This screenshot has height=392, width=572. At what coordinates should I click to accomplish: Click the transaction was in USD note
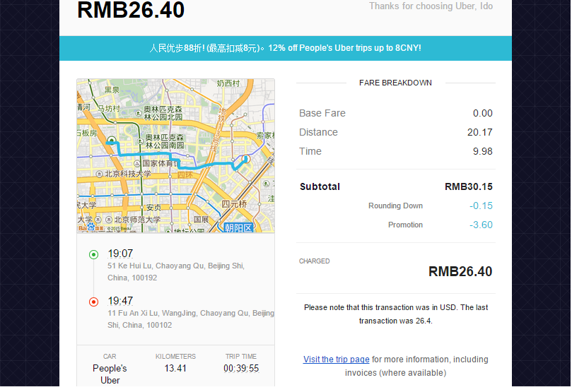pyautogui.click(x=396, y=314)
